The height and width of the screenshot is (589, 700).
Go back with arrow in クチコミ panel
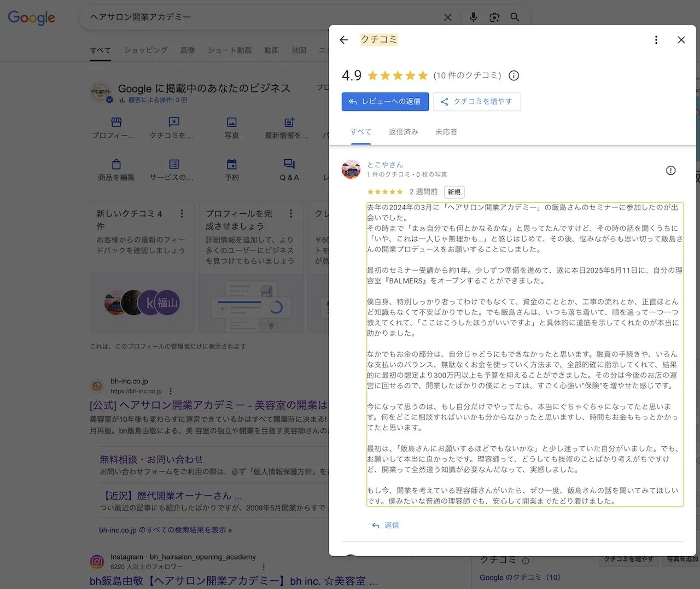343,40
